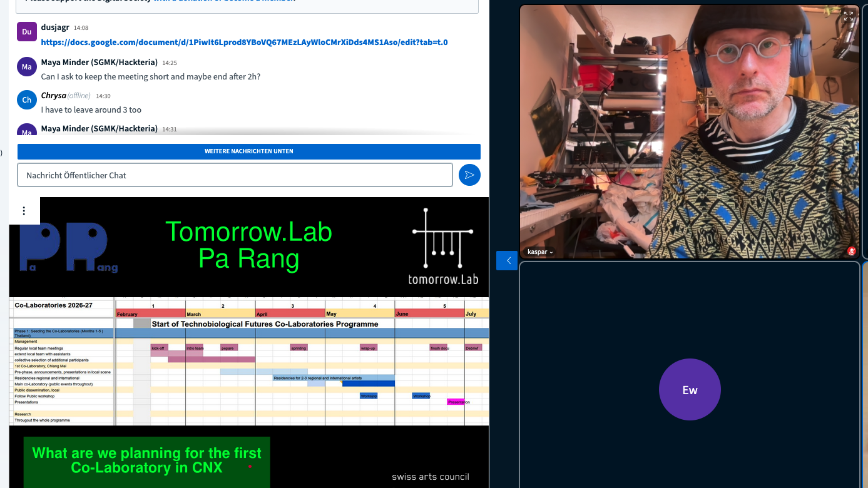This screenshot has height=488, width=868.
Task: Send the public chat message
Action: pos(469,175)
